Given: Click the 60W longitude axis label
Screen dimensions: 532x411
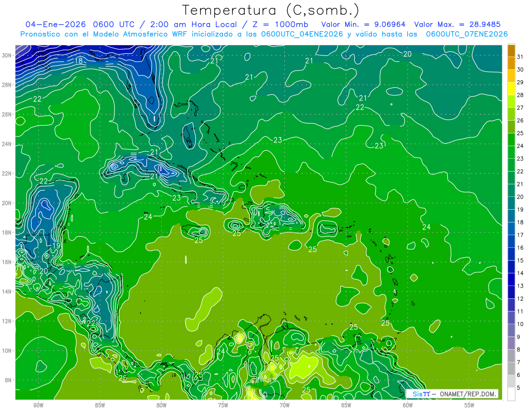Looking at the screenshot, I should pos(408,405).
